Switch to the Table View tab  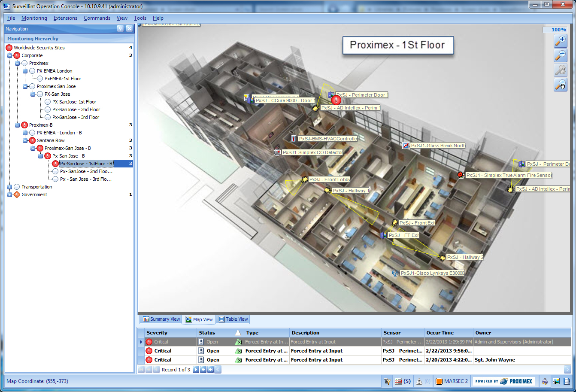233,319
